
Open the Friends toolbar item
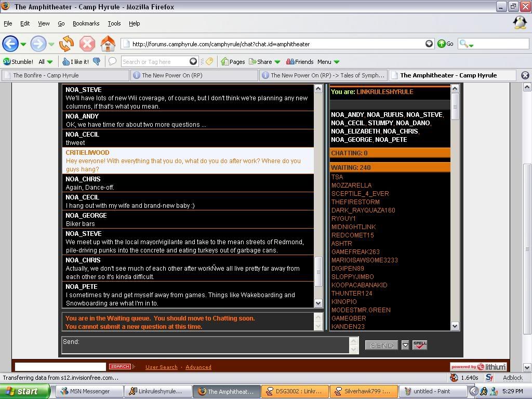point(300,62)
